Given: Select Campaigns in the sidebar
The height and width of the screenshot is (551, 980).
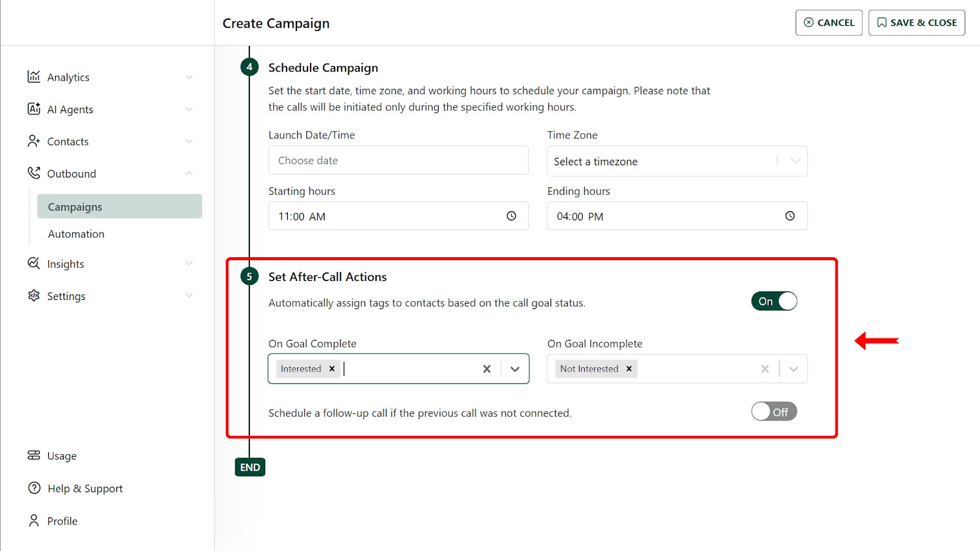Looking at the screenshot, I should (119, 206).
